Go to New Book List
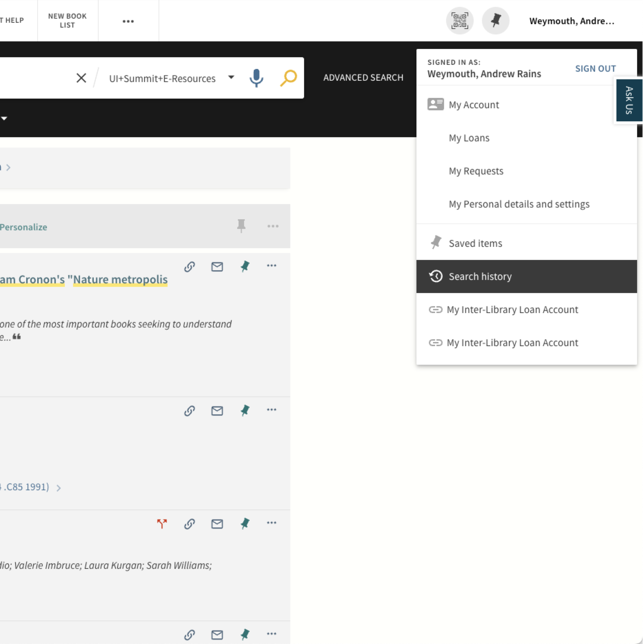The width and height of the screenshot is (644, 644). point(67,21)
